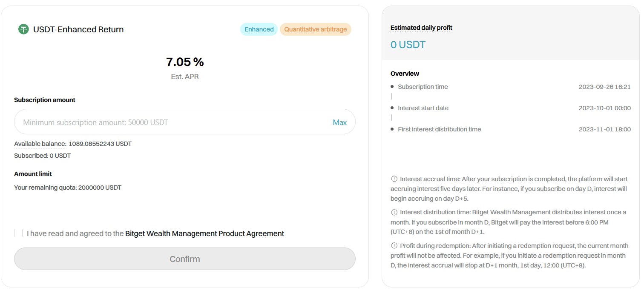Click the 7.05 % APR value

185,62
